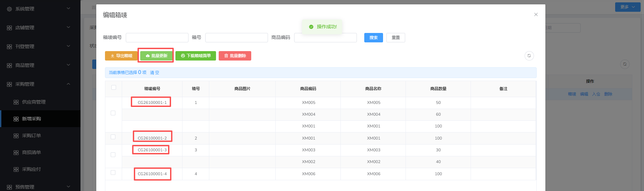Click the 采购订单 grid icon

point(16,136)
